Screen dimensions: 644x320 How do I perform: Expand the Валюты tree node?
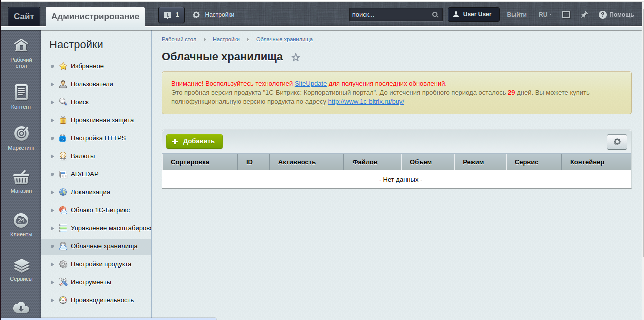52,156
